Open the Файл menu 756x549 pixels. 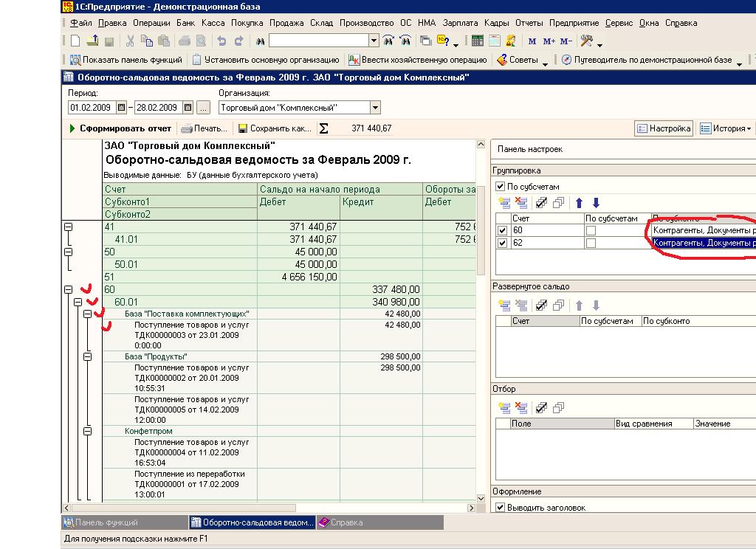[80, 23]
